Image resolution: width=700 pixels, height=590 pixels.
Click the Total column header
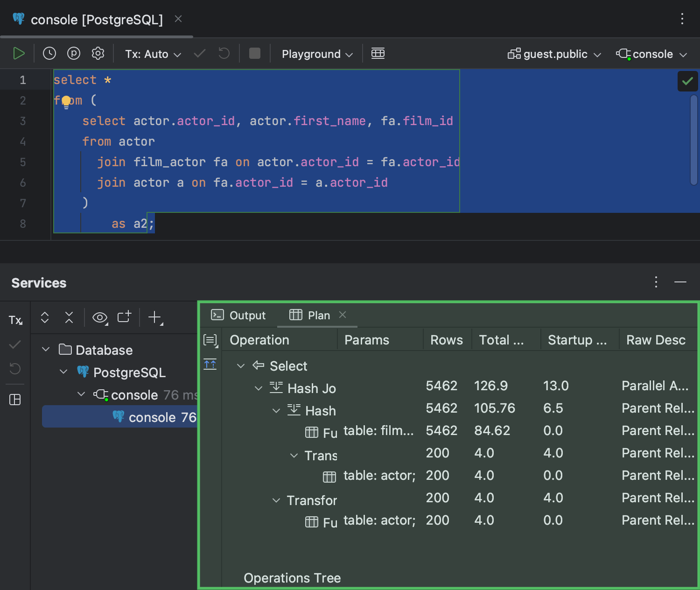501,340
